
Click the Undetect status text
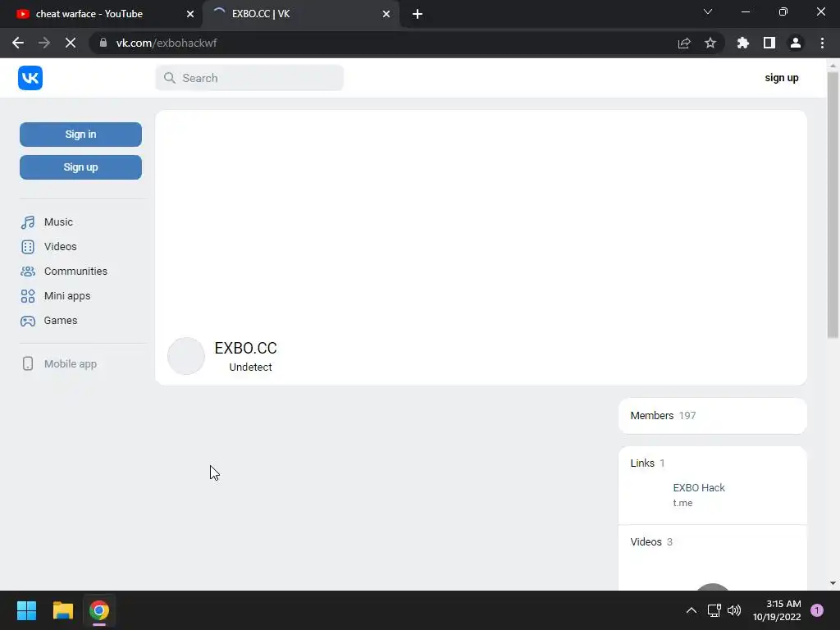(x=250, y=367)
